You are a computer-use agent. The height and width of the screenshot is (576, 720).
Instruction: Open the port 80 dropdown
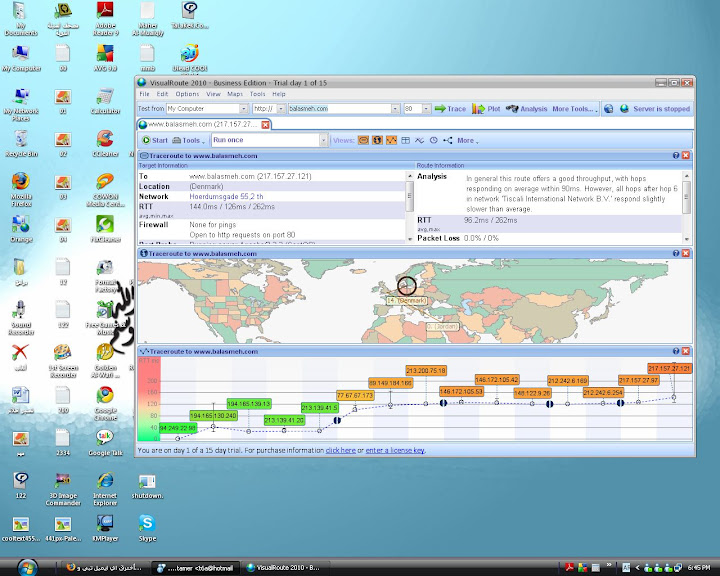[x=424, y=109]
